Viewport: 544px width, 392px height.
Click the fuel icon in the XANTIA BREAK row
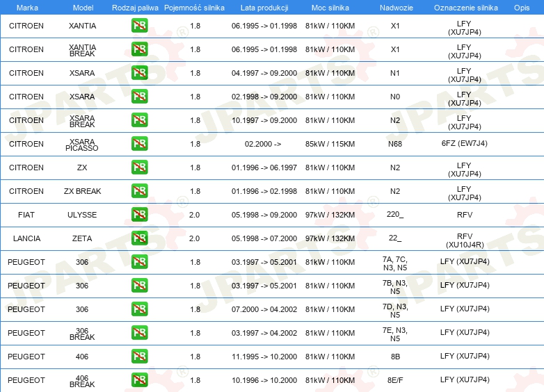pyautogui.click(x=139, y=49)
